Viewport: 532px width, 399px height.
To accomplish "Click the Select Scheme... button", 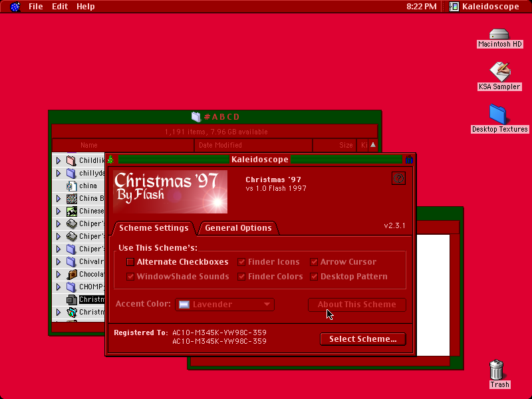I will 363,339.
